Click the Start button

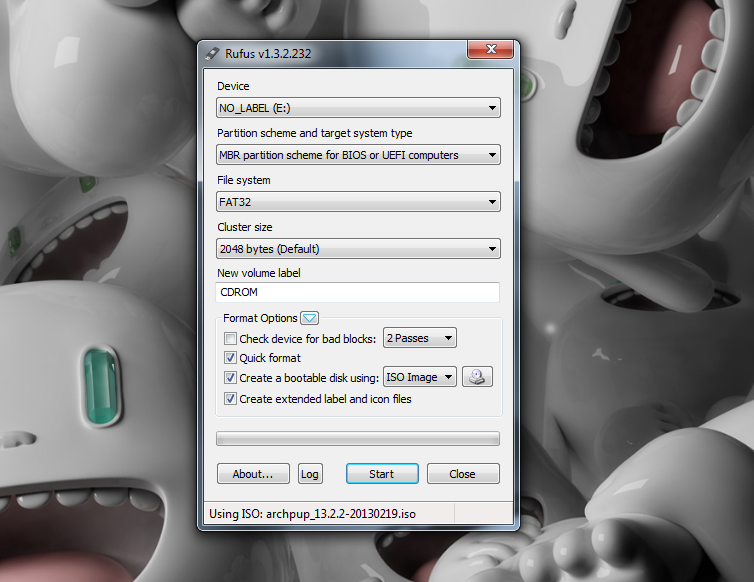[382, 474]
